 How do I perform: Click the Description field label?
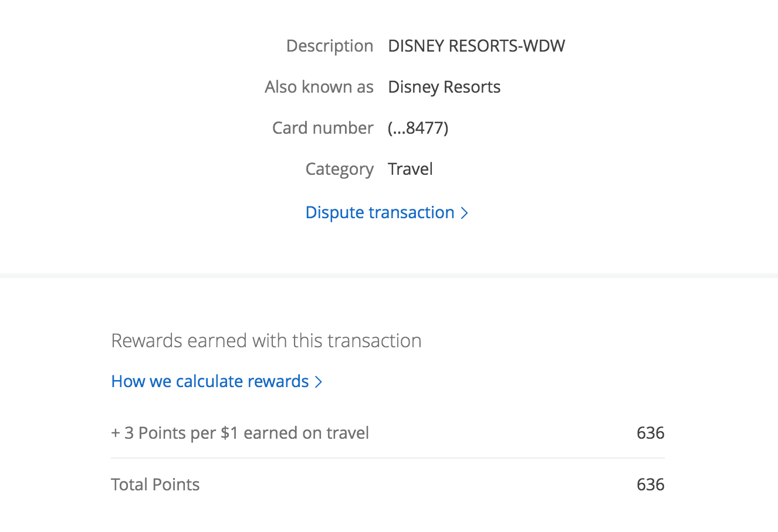click(329, 46)
